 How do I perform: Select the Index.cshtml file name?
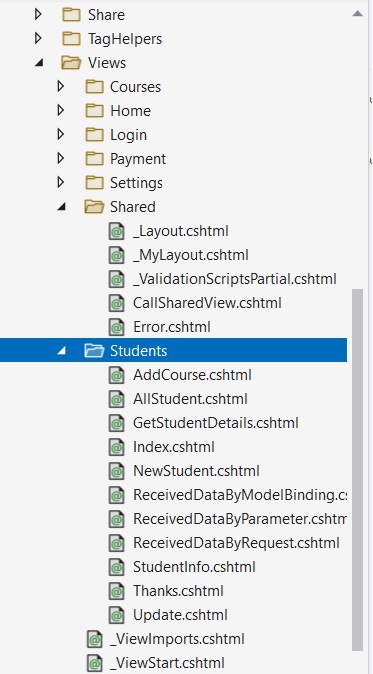coord(174,447)
